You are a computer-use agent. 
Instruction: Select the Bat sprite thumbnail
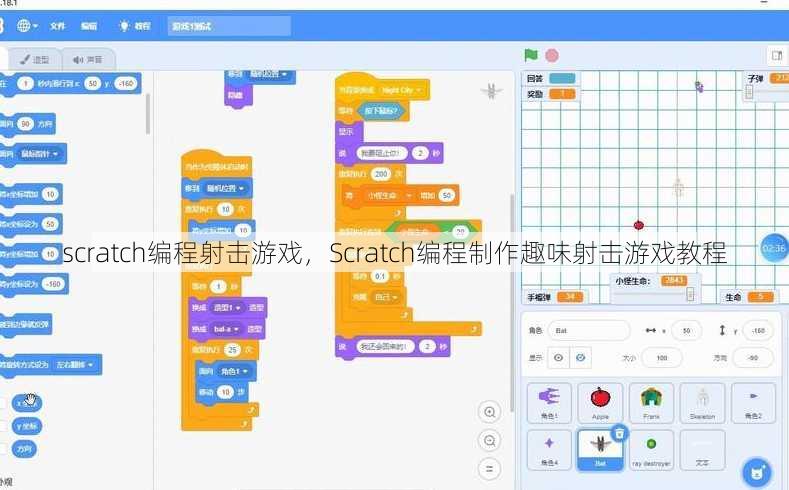[600, 450]
